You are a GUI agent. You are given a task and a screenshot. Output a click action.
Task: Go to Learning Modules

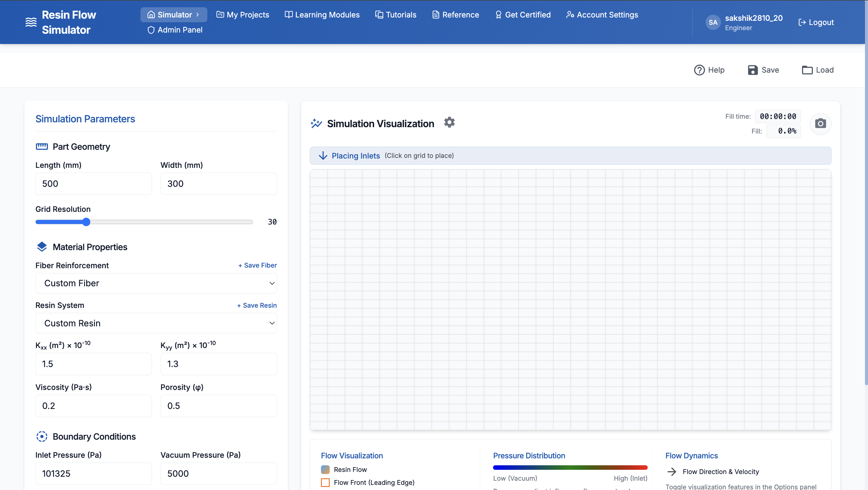(322, 15)
